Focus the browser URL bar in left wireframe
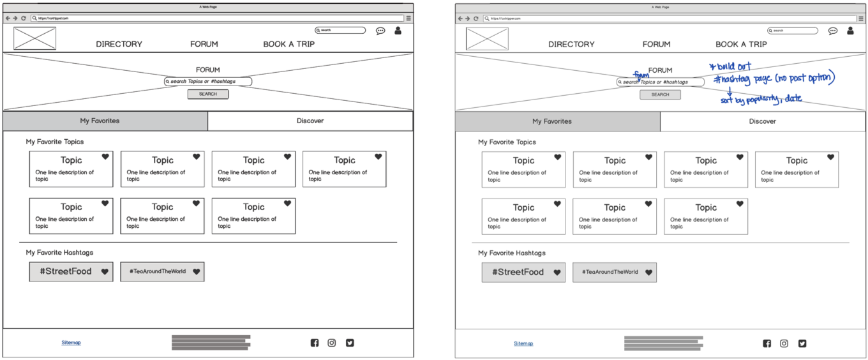 [217, 19]
